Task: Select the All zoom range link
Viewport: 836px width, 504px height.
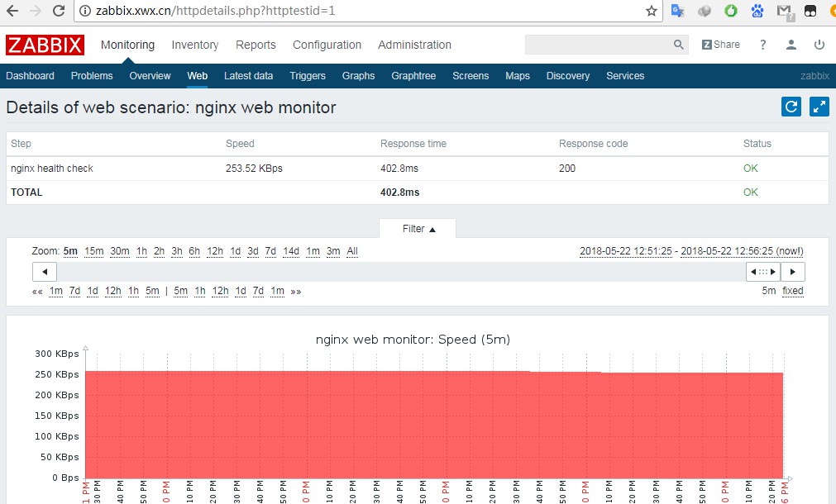Action: coord(352,251)
